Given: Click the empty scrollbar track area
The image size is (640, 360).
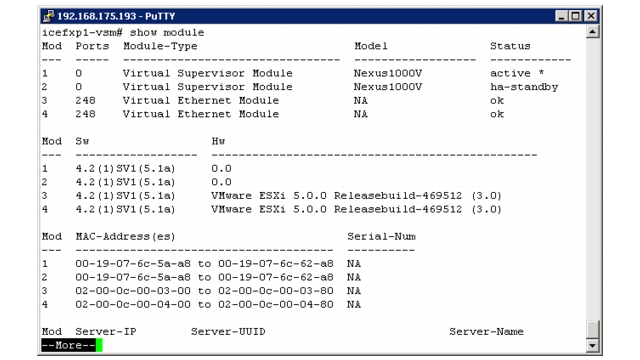Looking at the screenshot, I should [x=592, y=180].
